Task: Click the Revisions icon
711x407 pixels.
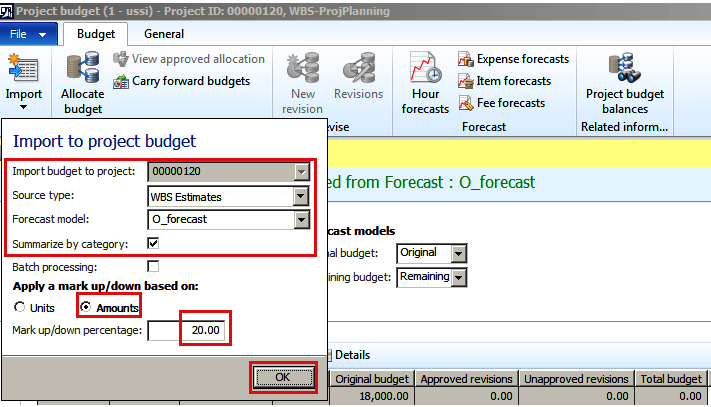Action: coord(358,78)
